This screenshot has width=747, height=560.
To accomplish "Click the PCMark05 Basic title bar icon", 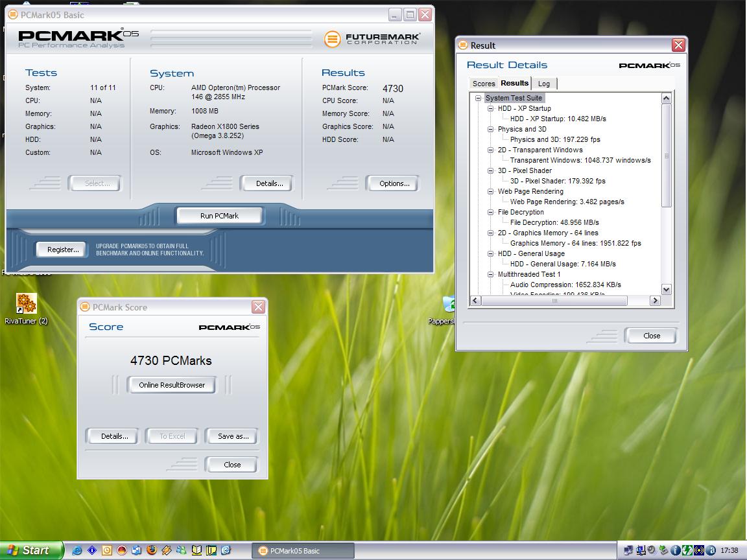I will (x=14, y=15).
